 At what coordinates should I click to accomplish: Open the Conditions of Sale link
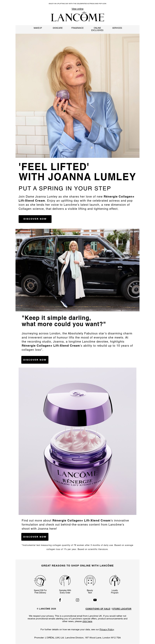[x=98, y=609]
